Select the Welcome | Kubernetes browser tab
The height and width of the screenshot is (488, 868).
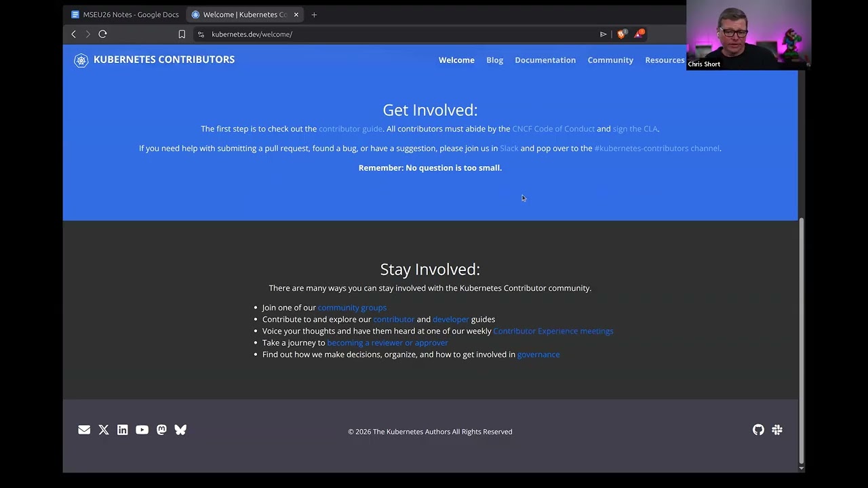tap(245, 14)
